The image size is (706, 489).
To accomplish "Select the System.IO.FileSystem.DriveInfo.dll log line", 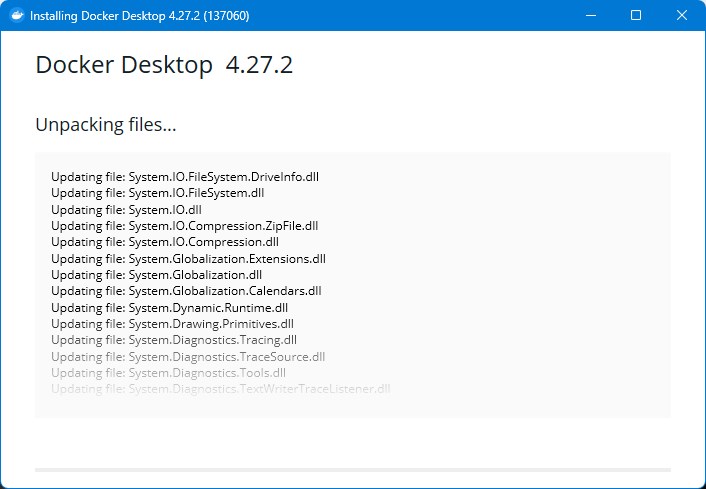I will click(x=185, y=177).
